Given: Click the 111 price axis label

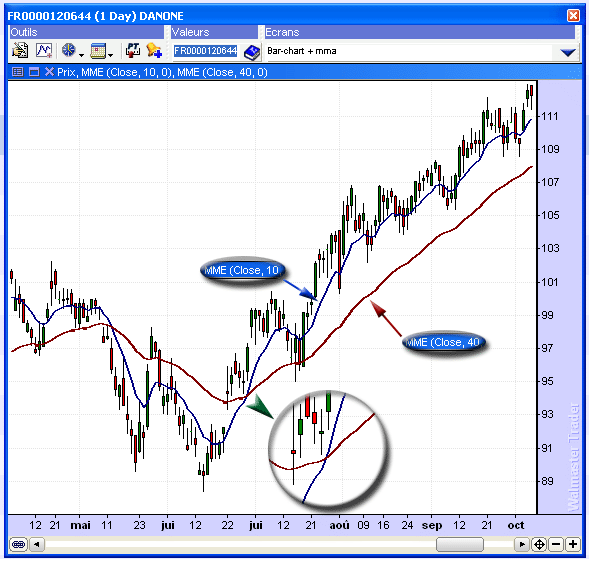Looking at the screenshot, I should coord(550,116).
